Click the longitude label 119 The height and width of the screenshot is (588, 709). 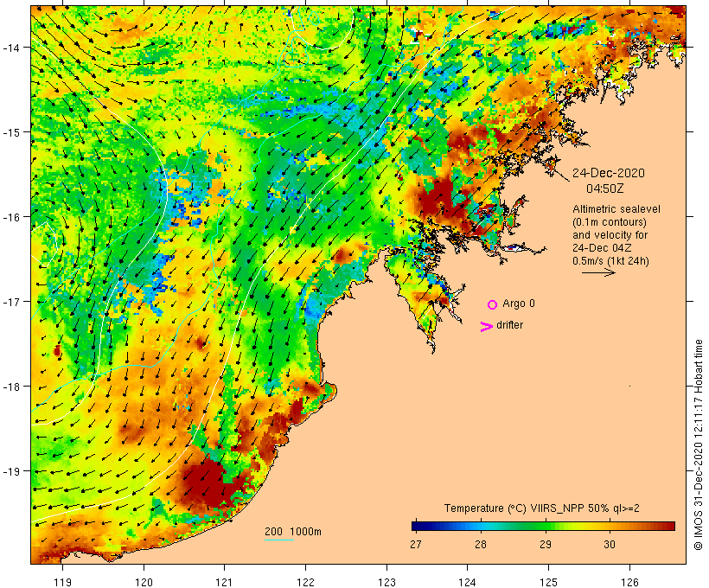63,582
